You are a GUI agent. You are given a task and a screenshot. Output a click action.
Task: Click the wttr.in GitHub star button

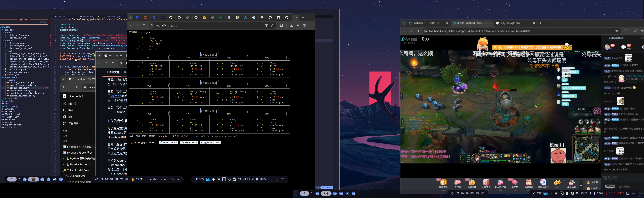coord(169,142)
